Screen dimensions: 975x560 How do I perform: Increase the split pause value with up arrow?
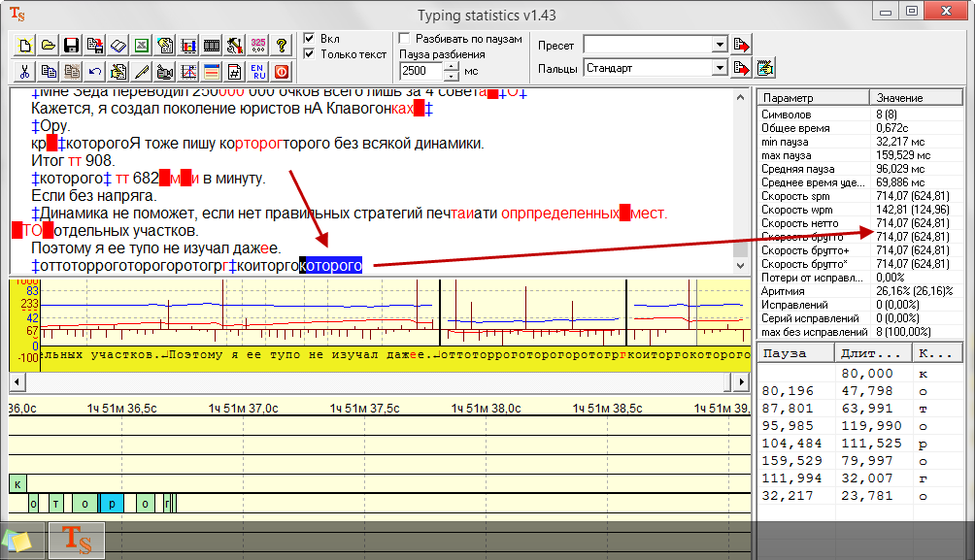pyautogui.click(x=451, y=66)
